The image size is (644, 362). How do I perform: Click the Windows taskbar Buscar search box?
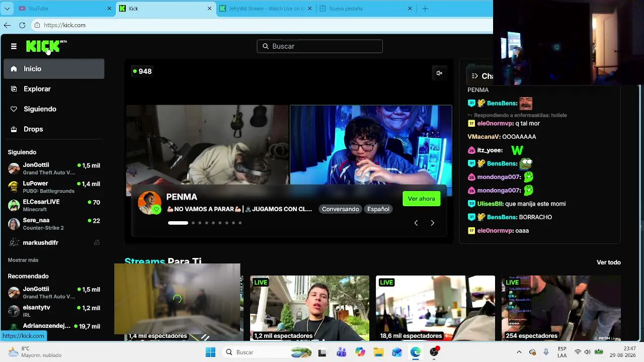(x=267, y=352)
